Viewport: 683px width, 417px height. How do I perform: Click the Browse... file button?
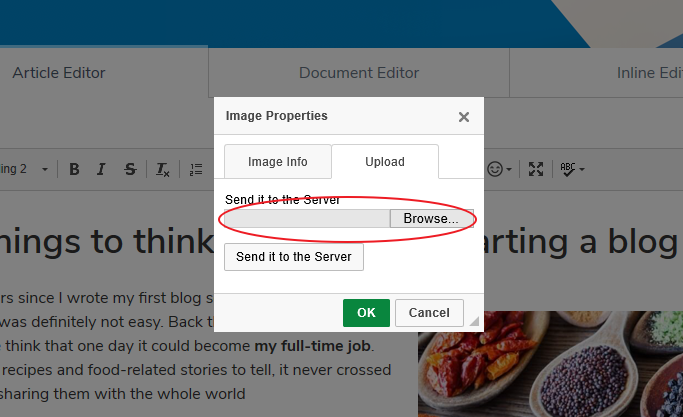coord(431,218)
